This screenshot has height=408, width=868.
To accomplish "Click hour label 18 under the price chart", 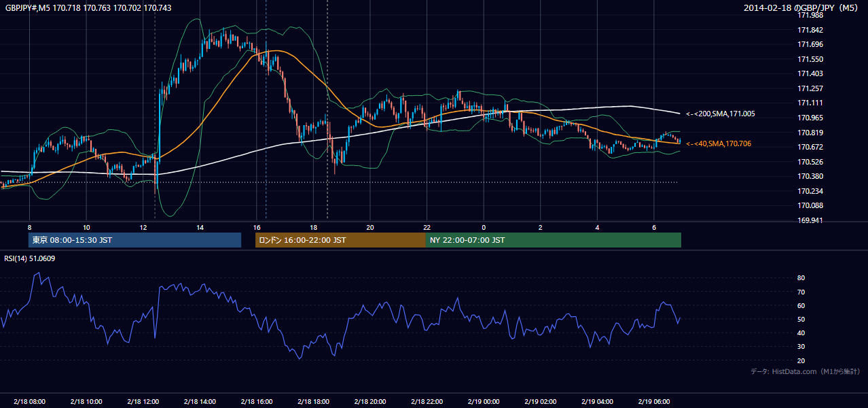I will coord(313,227).
